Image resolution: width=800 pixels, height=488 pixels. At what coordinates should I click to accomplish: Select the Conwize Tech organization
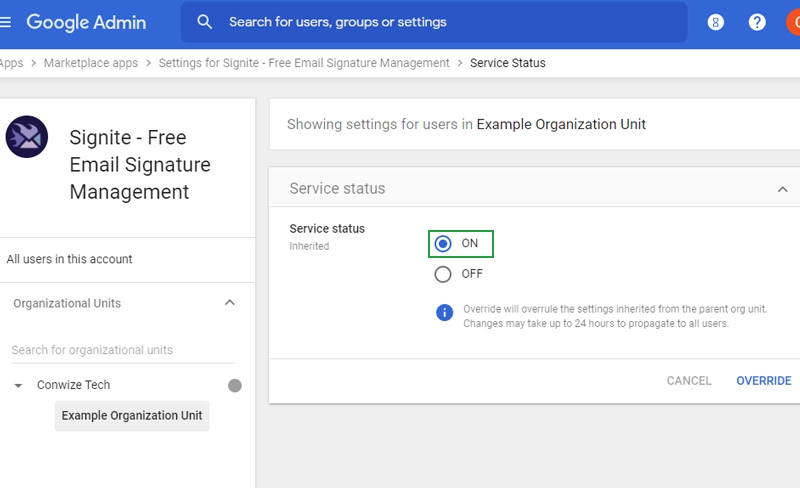click(x=73, y=385)
